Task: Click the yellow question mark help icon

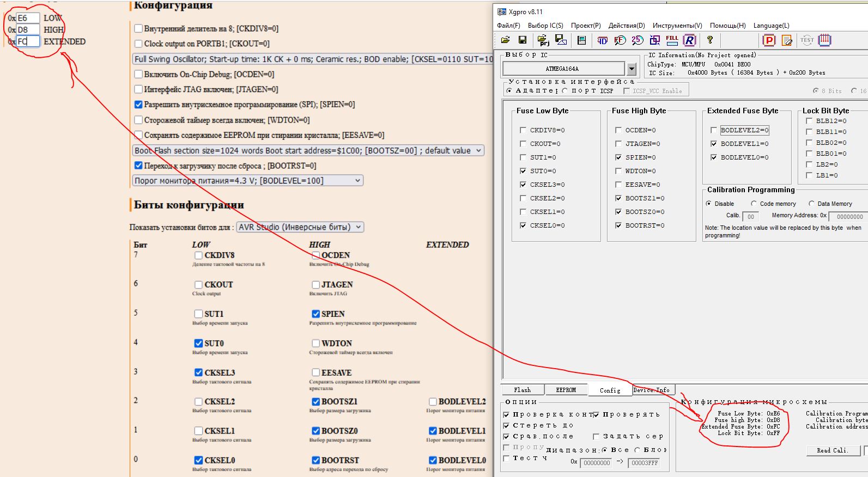Action: (709, 40)
